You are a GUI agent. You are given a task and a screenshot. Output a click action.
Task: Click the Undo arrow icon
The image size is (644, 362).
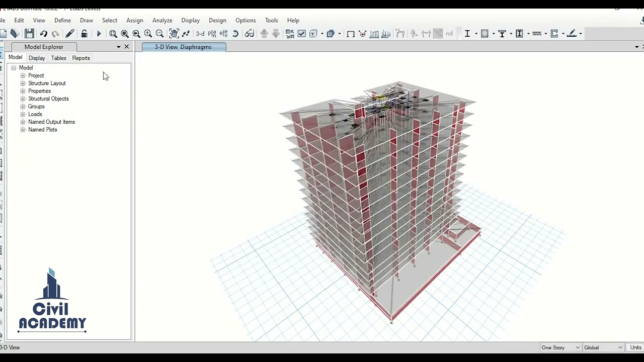point(43,34)
